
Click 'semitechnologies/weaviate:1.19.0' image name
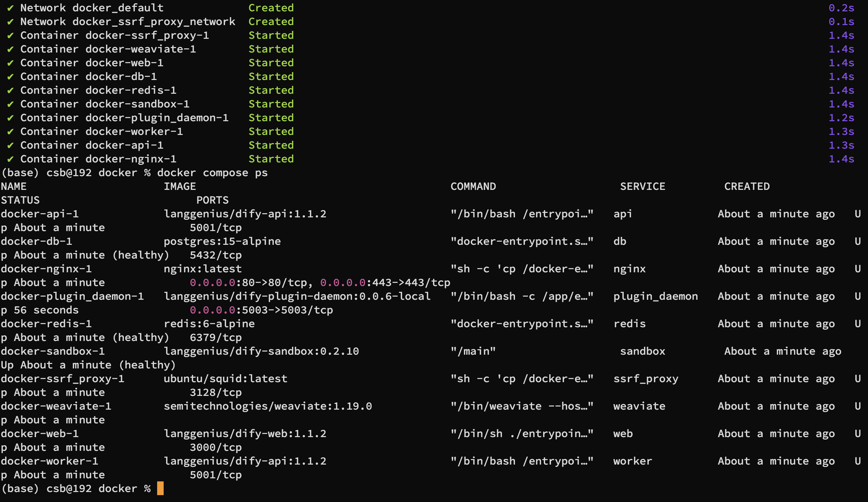coord(268,406)
